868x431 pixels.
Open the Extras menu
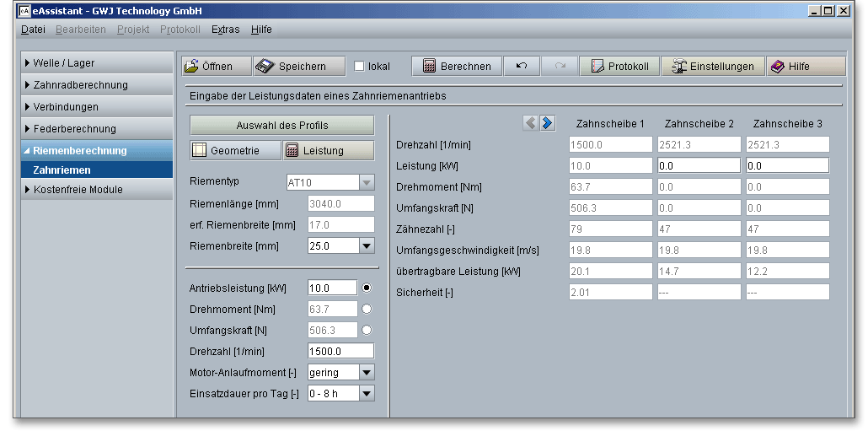tap(225, 29)
